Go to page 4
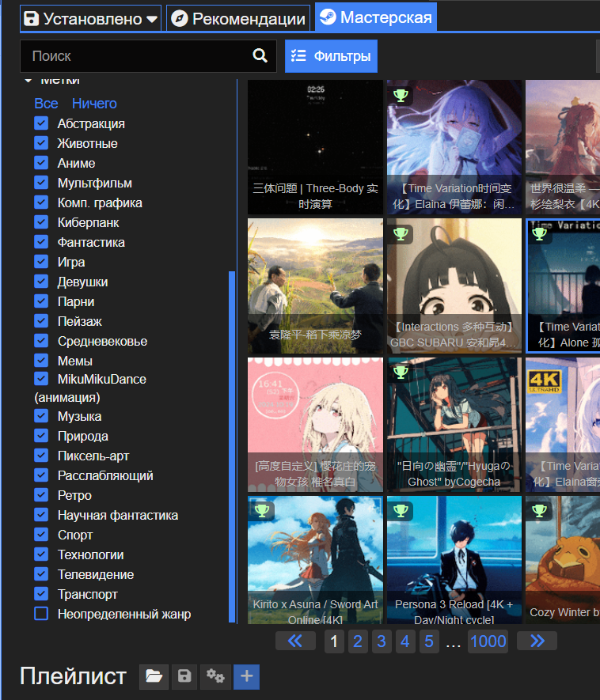 pyautogui.click(x=404, y=641)
